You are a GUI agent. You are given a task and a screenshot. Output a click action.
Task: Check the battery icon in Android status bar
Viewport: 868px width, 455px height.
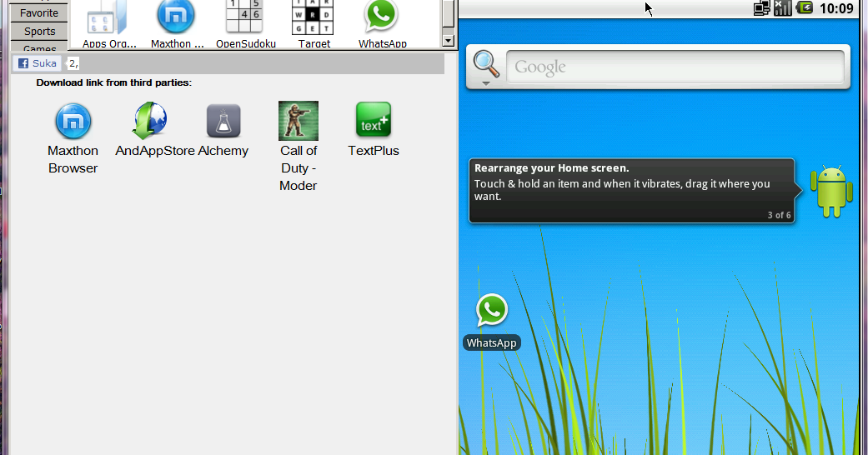[x=805, y=7]
